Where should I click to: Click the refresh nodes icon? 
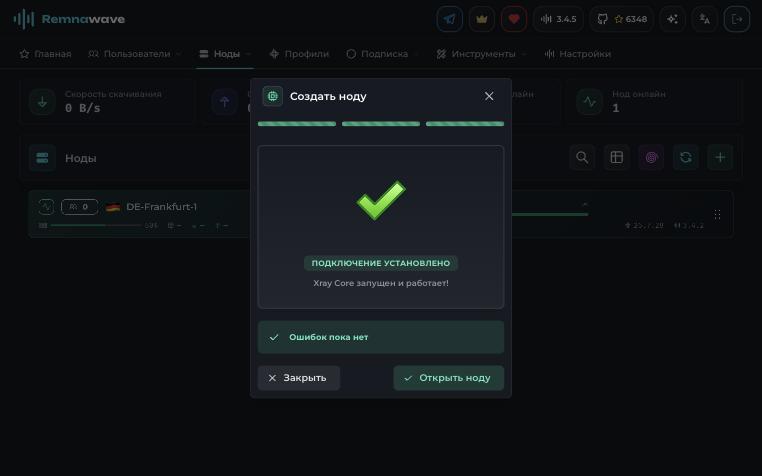pyautogui.click(x=686, y=158)
